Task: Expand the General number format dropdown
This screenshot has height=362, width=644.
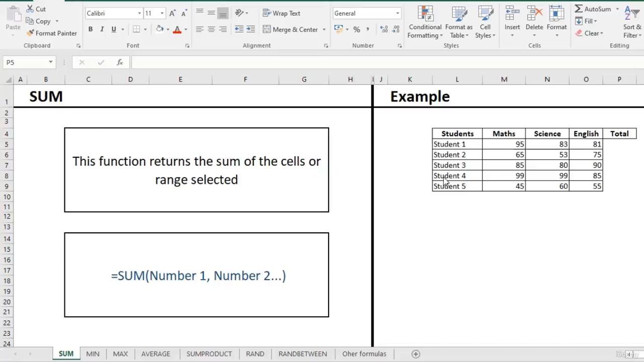Action: (x=397, y=13)
